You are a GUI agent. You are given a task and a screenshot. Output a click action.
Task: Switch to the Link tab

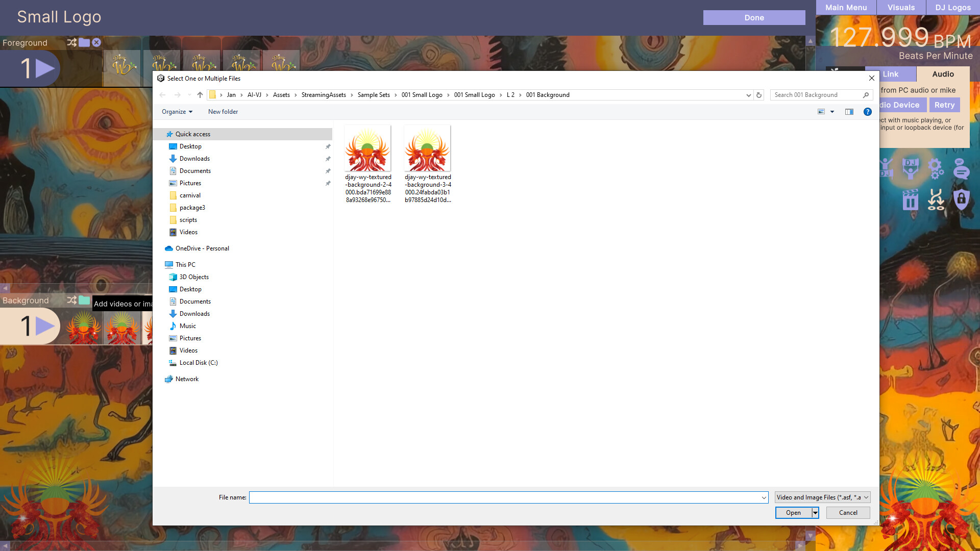891,74
